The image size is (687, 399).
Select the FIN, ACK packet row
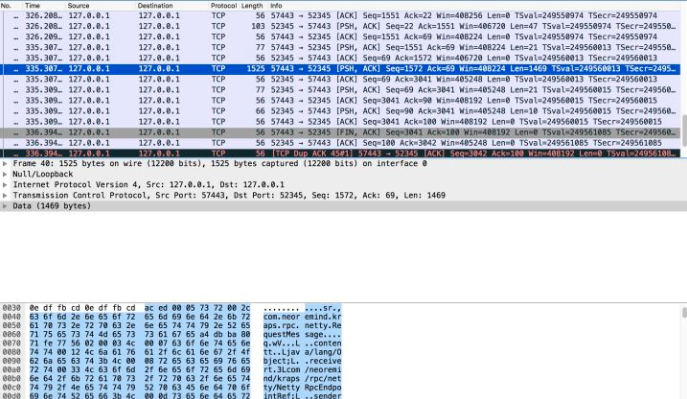point(340,132)
